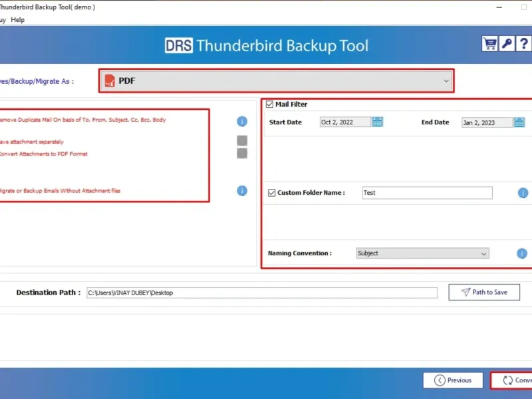Screen dimensions: 532x399
Task: Select Migrate or Backup Emails Without Attachment text
Action: [x=60, y=191]
